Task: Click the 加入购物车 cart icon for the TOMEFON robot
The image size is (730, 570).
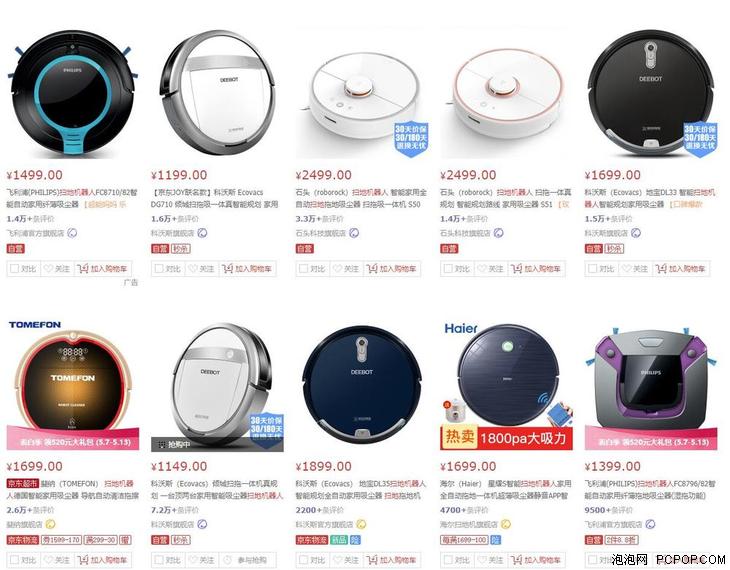Action: point(83,559)
